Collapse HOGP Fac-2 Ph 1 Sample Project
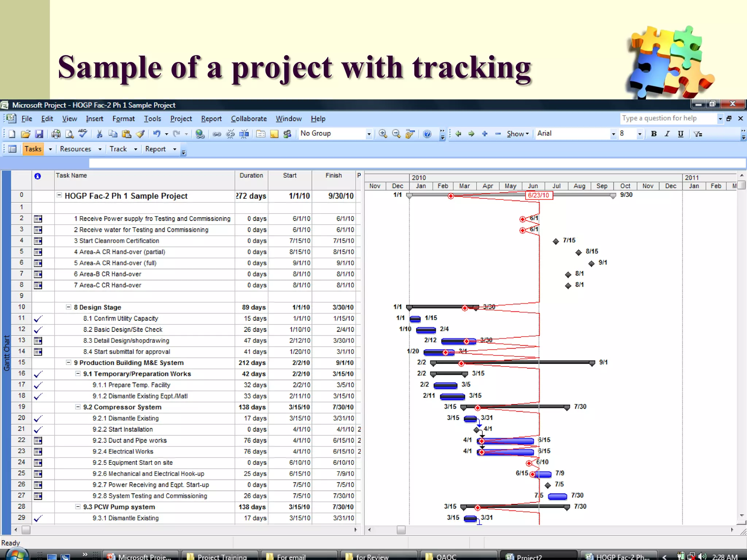 59,195
